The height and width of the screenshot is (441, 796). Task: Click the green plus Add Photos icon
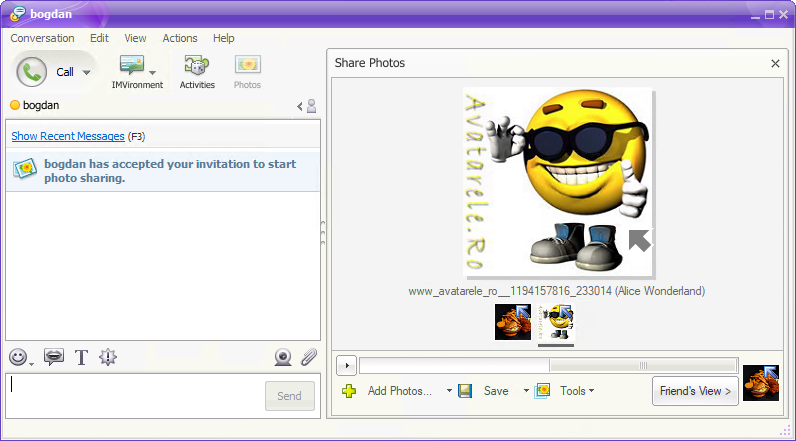coord(349,391)
